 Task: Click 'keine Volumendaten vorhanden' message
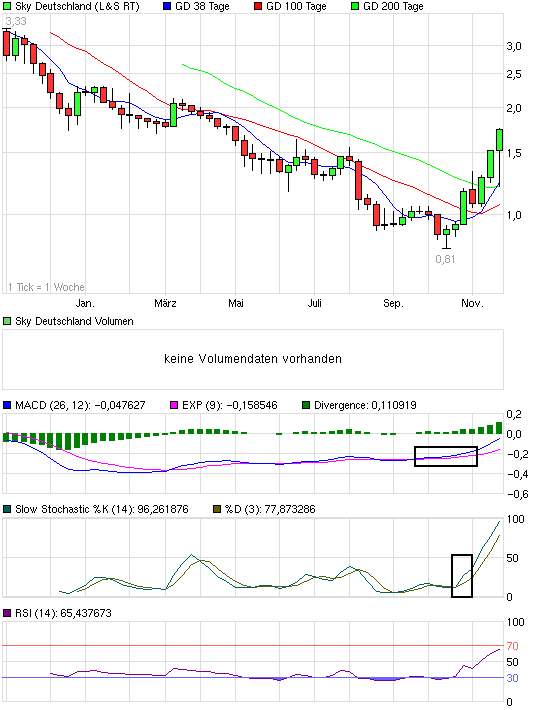253,359
